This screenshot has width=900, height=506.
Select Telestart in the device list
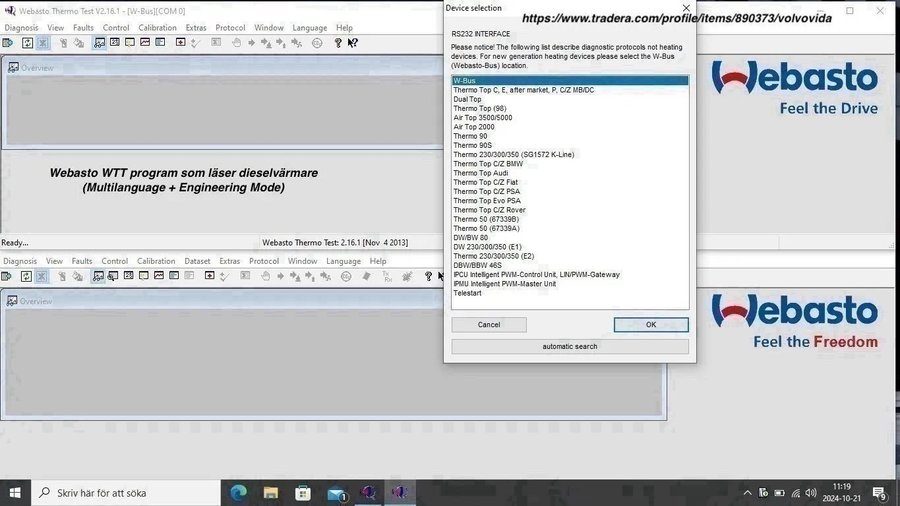click(x=467, y=294)
